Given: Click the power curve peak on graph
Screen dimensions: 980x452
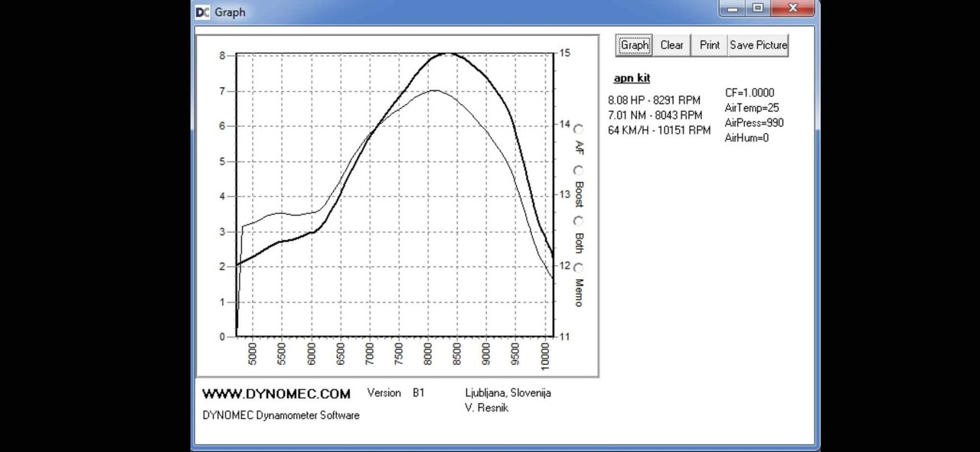Looking at the screenshot, I should (448, 54).
